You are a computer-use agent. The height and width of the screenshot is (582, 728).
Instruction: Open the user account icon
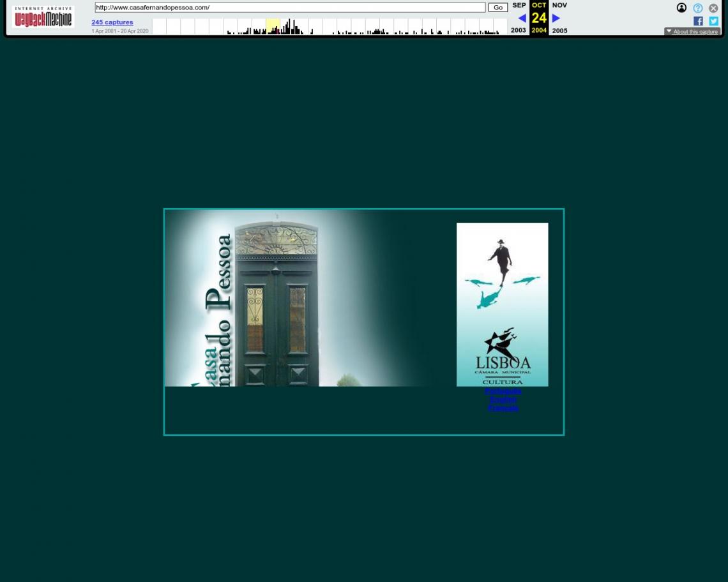681,8
